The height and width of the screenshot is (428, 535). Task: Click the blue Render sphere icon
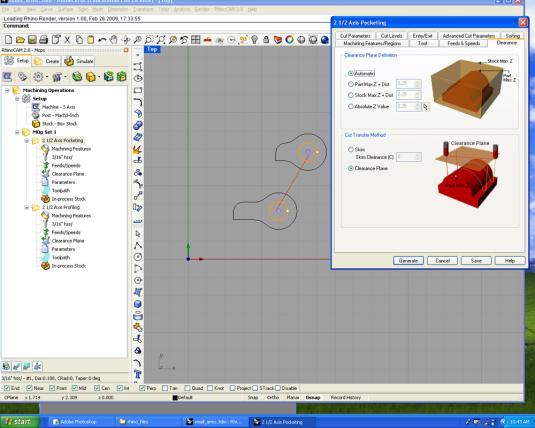[x=324, y=40]
